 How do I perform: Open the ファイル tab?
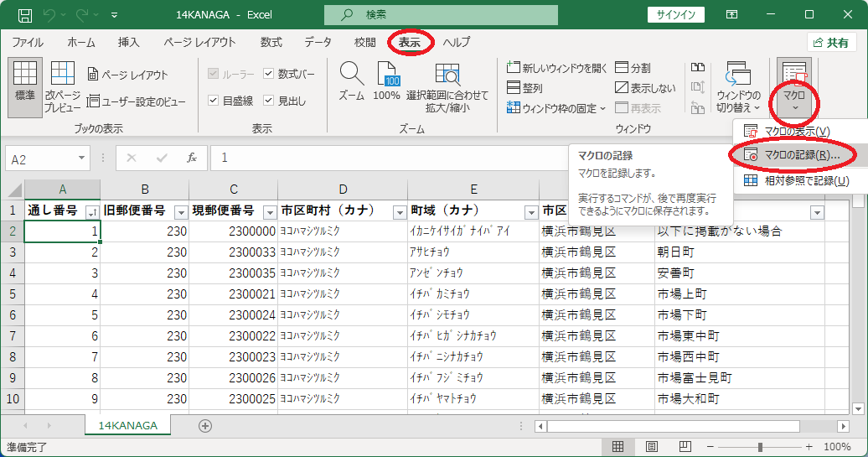[x=28, y=42]
